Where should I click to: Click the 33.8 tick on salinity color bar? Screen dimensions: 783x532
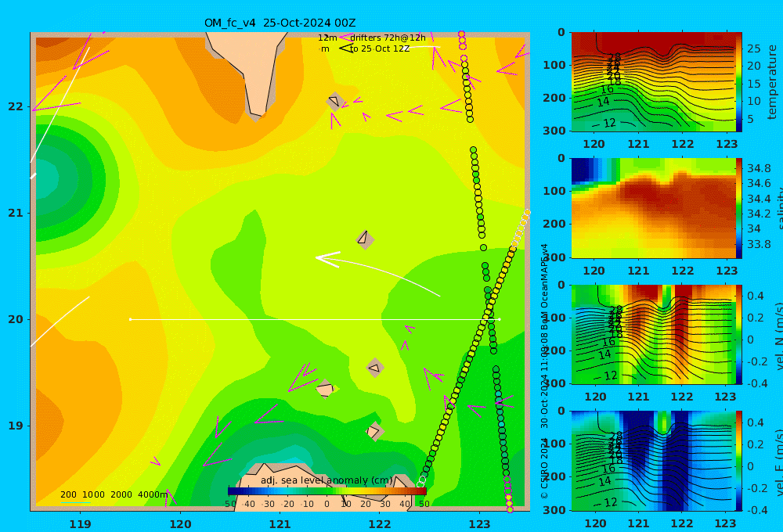pos(759,244)
